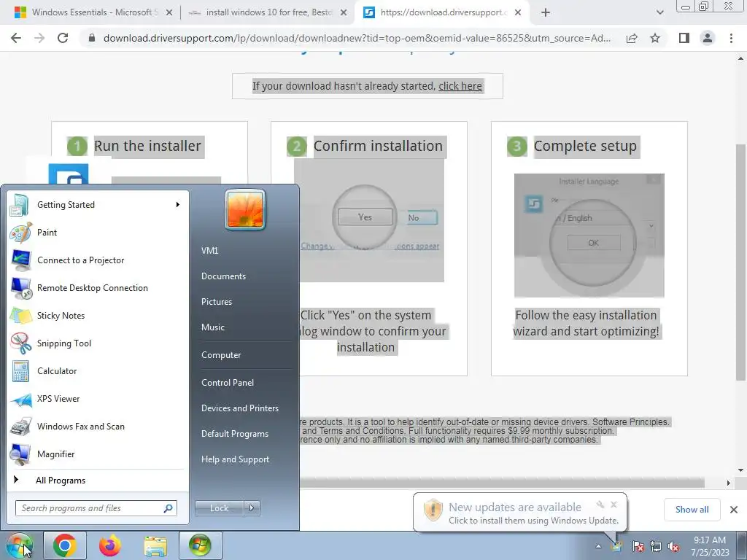747x560 pixels.
Task: Click the network tray icon
Action: [656, 546]
